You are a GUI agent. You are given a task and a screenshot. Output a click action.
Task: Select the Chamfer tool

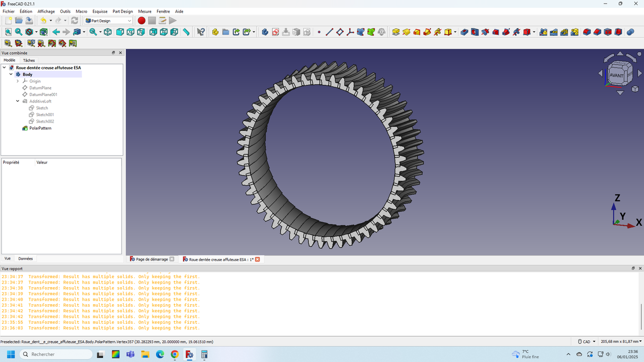point(597,32)
